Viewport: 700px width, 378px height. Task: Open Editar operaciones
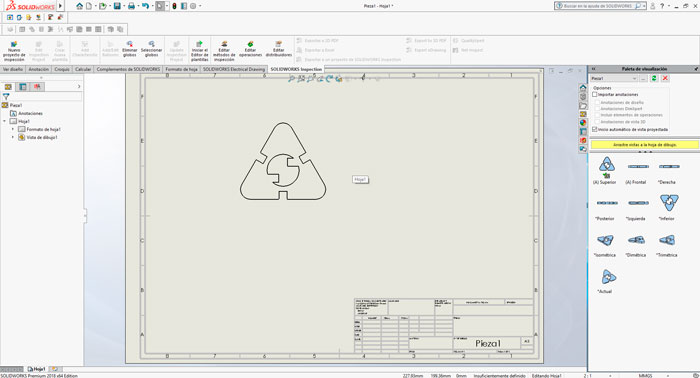tap(250, 49)
